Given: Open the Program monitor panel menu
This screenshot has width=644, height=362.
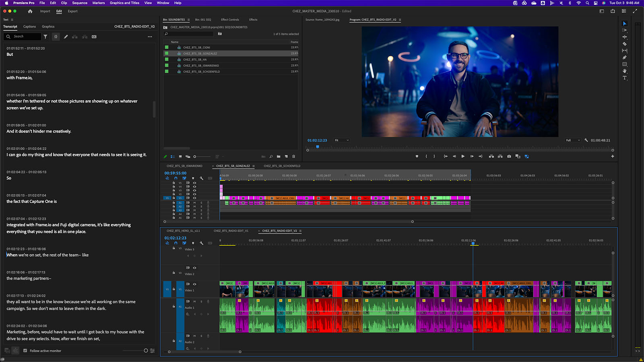Looking at the screenshot, I should click(x=400, y=20).
